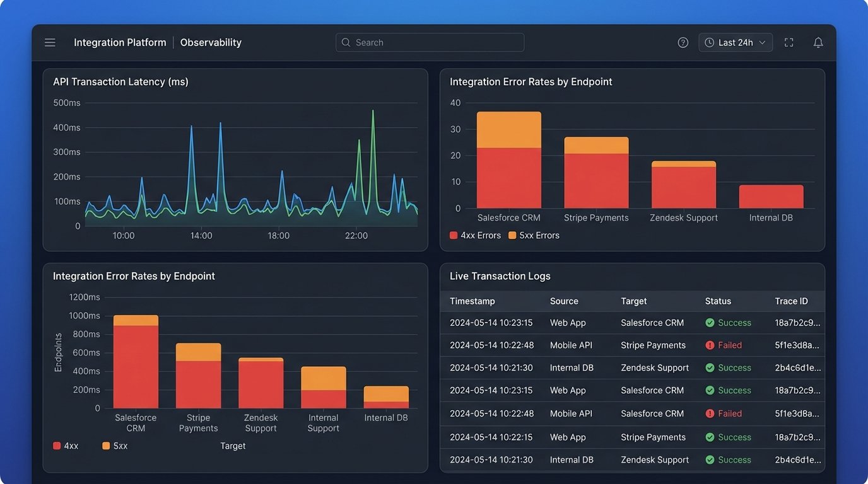Viewport: 868px width, 484px height.
Task: Click the orange 5xx color swatch
Action: click(107, 446)
